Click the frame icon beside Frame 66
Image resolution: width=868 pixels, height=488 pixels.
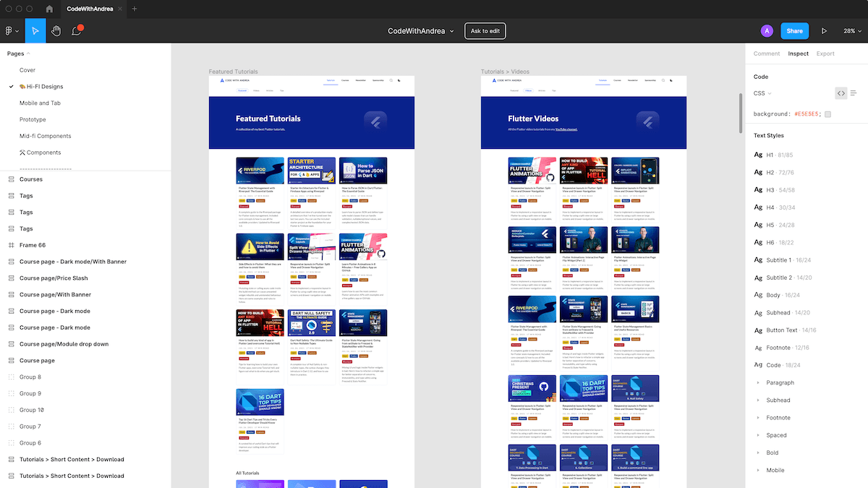click(x=11, y=245)
